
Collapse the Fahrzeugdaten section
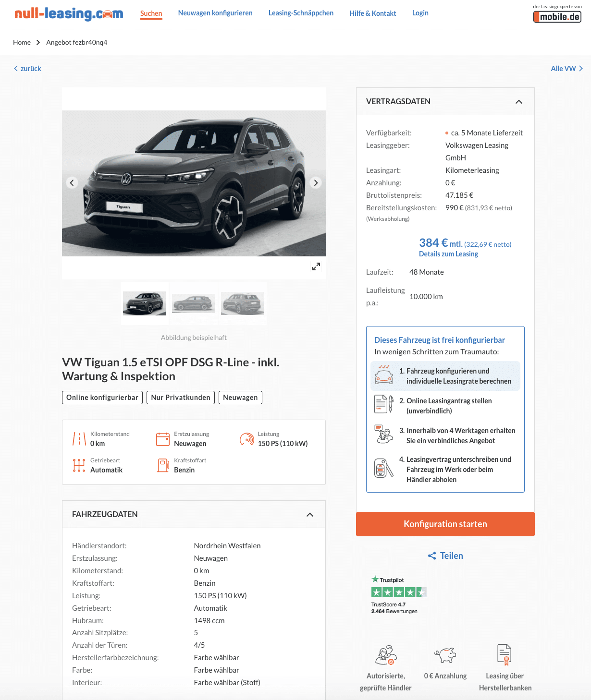click(x=310, y=515)
